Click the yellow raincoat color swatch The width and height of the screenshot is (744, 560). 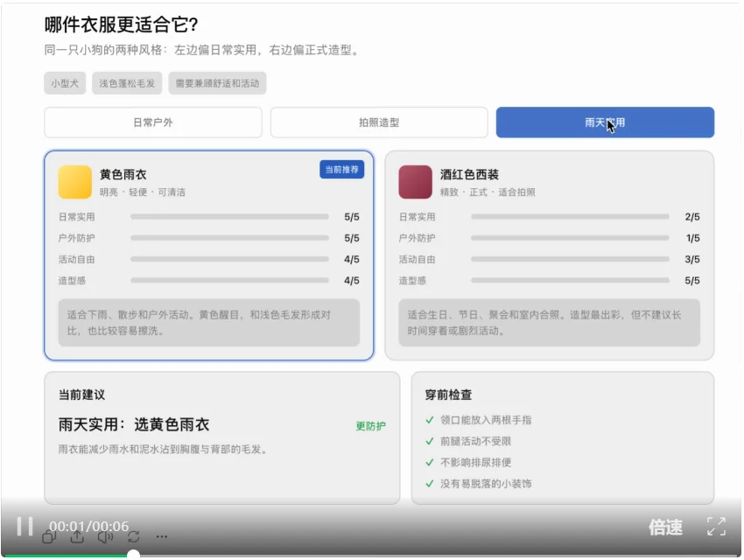click(x=75, y=182)
